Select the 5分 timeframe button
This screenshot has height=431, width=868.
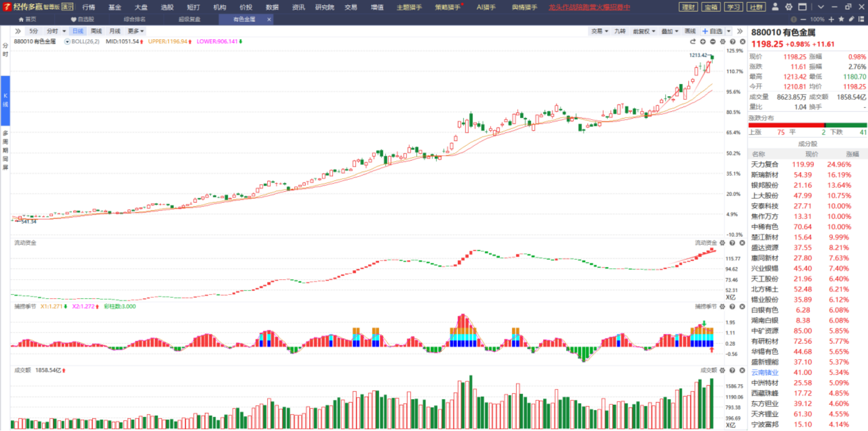34,31
